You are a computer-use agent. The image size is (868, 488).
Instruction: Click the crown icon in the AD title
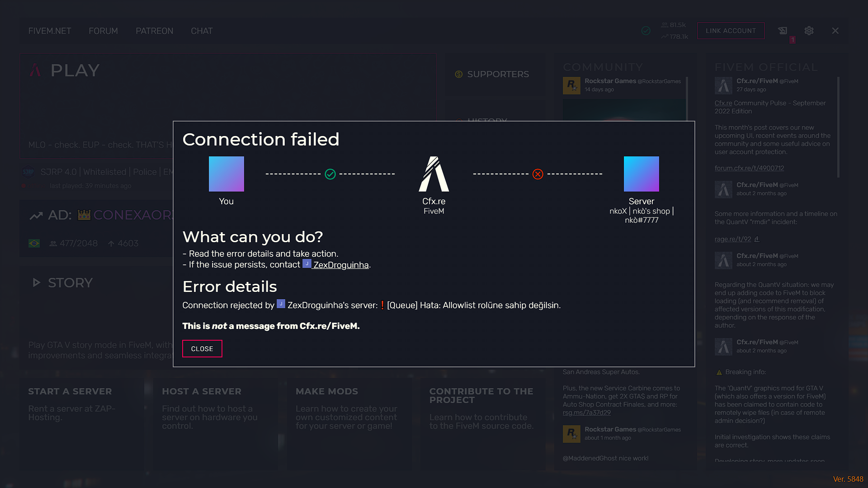pyautogui.click(x=84, y=215)
